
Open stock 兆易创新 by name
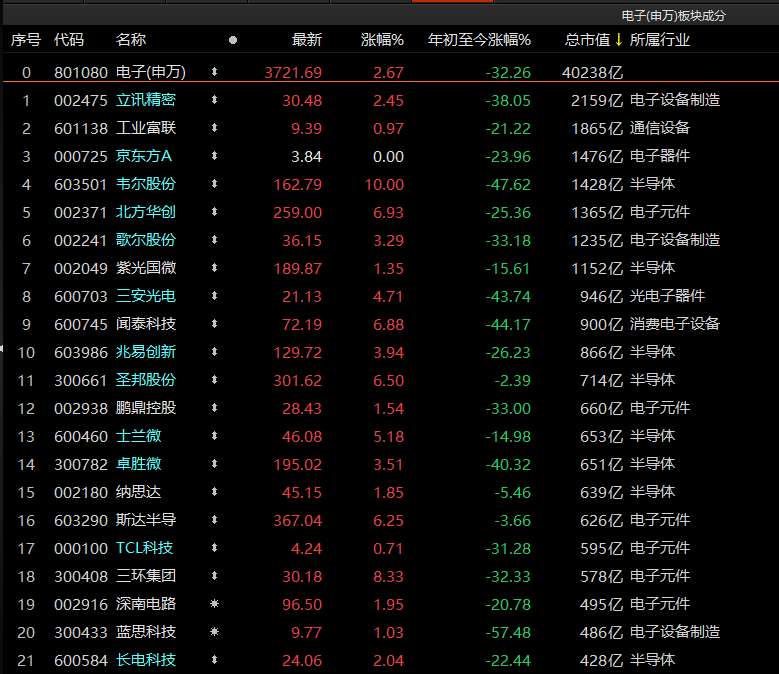(x=146, y=352)
